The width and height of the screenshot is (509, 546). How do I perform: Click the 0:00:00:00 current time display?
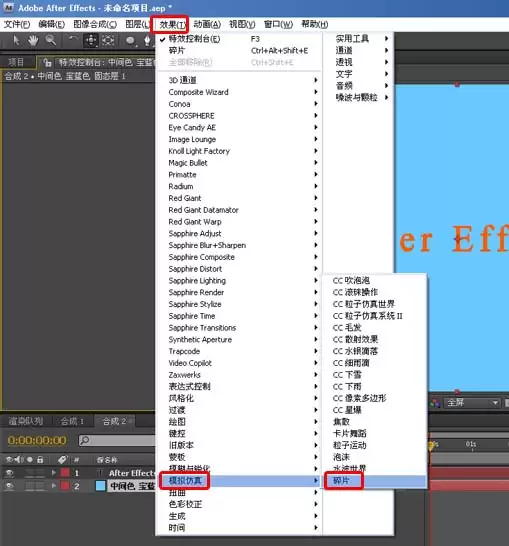click(37, 441)
